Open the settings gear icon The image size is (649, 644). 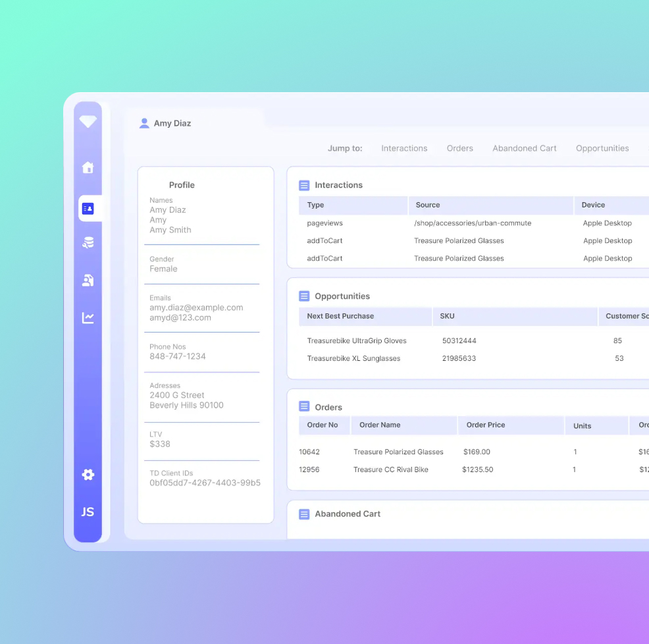tap(88, 475)
